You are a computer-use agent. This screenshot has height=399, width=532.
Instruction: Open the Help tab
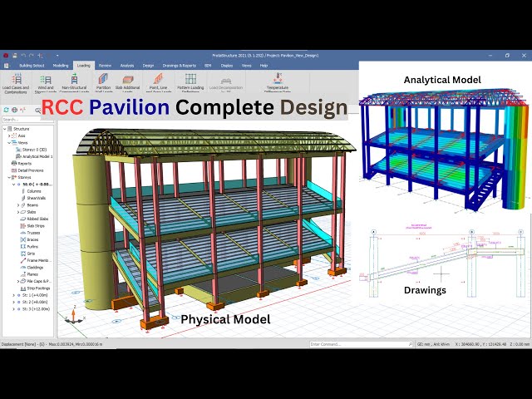[x=264, y=66]
